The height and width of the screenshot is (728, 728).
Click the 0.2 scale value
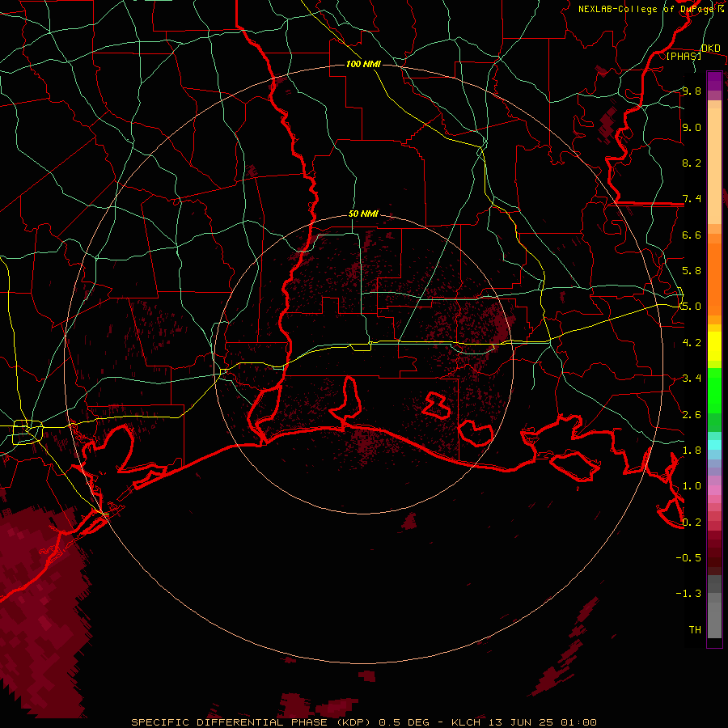(x=692, y=522)
